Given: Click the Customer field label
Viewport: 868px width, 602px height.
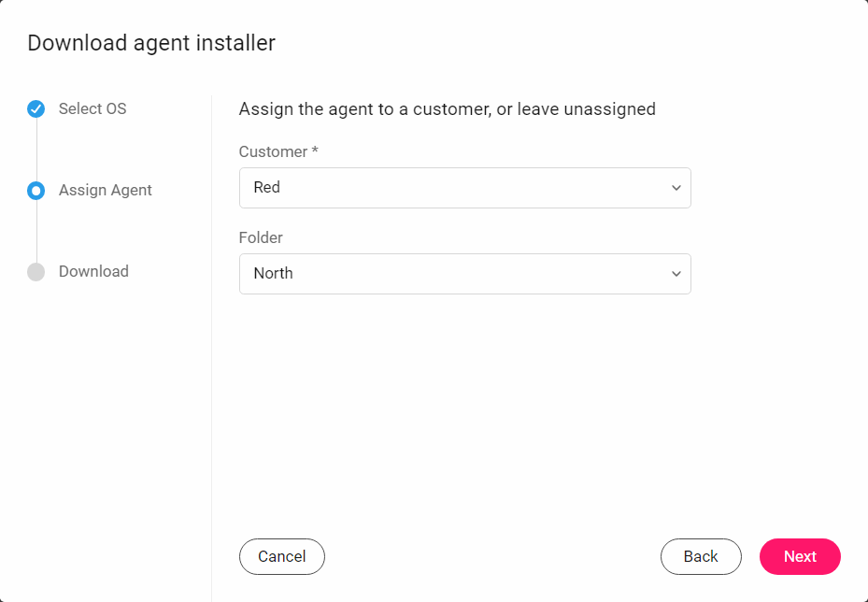Looking at the screenshot, I should pos(273,151).
